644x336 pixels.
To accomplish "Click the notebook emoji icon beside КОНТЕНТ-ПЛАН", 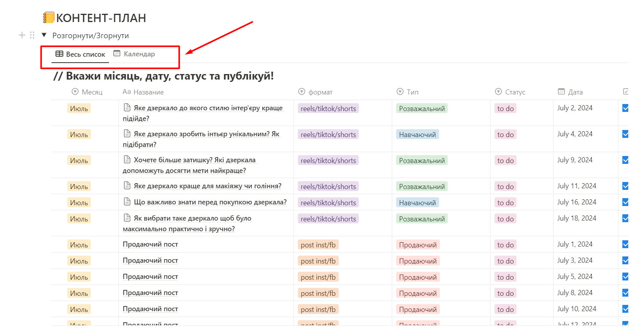I will point(49,18).
